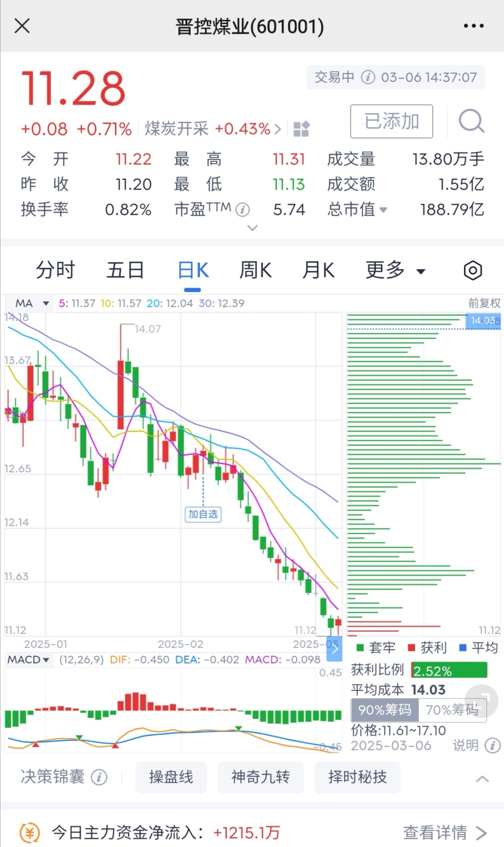Open the 操盘线 tool

click(x=171, y=777)
